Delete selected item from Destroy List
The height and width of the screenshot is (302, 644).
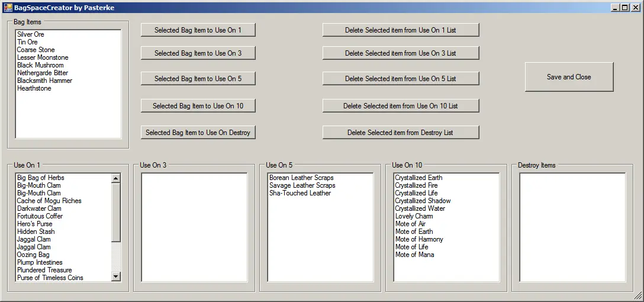[401, 132]
